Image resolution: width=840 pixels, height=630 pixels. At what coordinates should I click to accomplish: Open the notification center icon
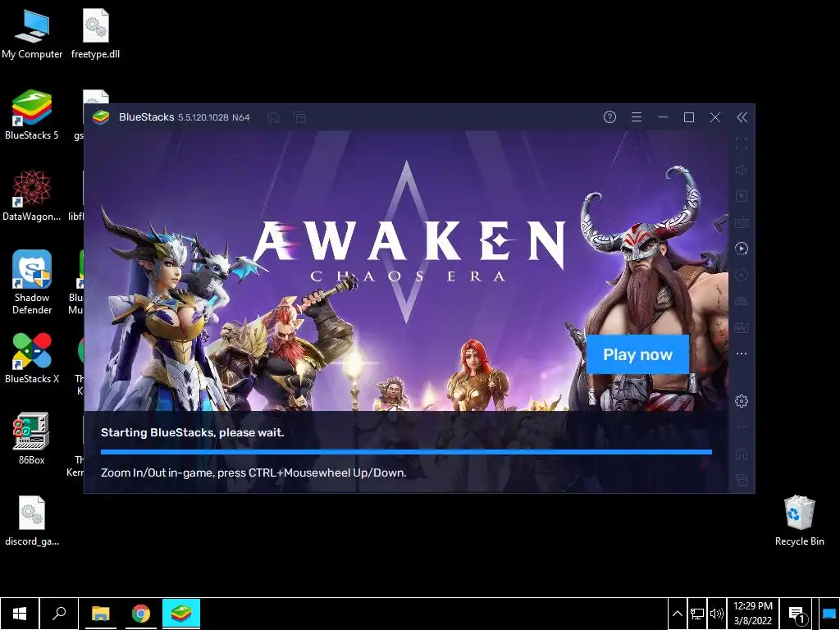pyautogui.click(x=797, y=614)
